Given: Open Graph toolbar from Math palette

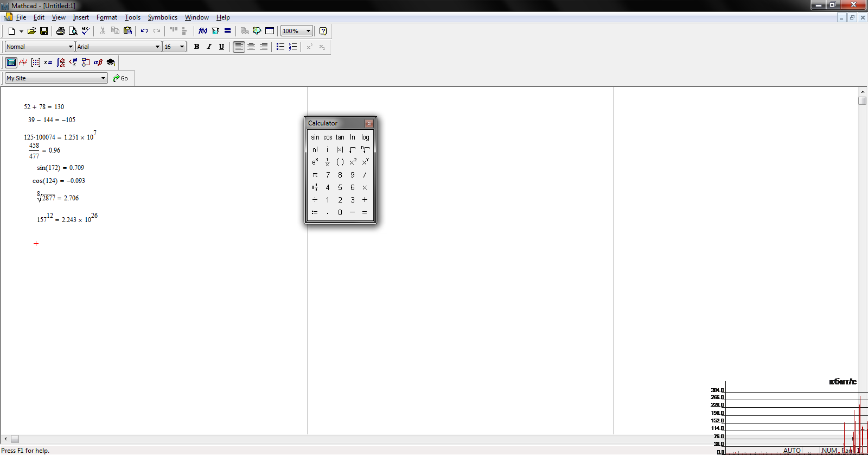Looking at the screenshot, I should pyautogui.click(x=23, y=62).
